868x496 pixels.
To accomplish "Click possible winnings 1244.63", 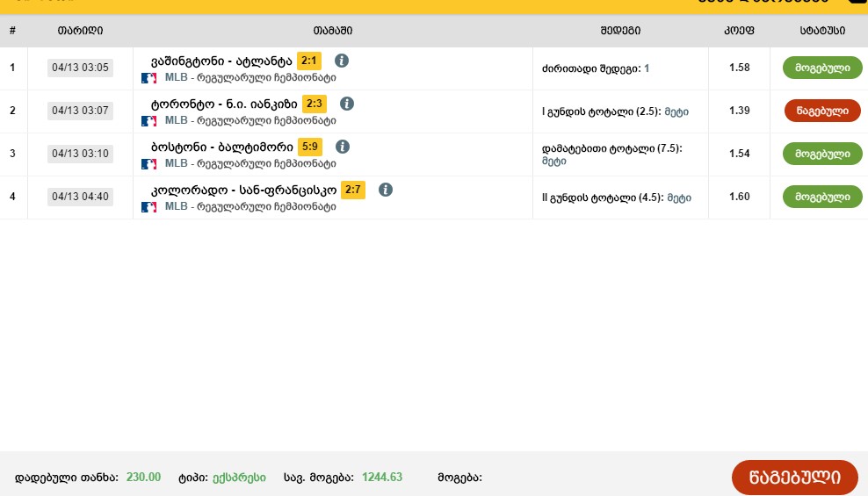I will coord(382,478).
